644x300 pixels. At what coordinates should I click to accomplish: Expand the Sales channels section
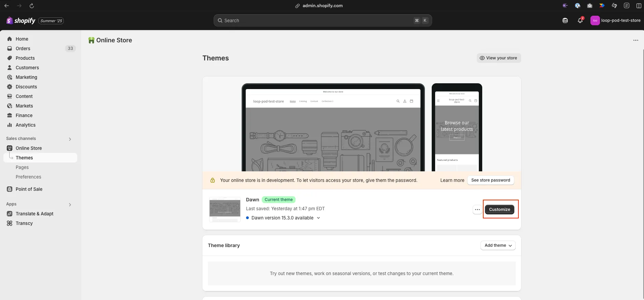tap(70, 139)
